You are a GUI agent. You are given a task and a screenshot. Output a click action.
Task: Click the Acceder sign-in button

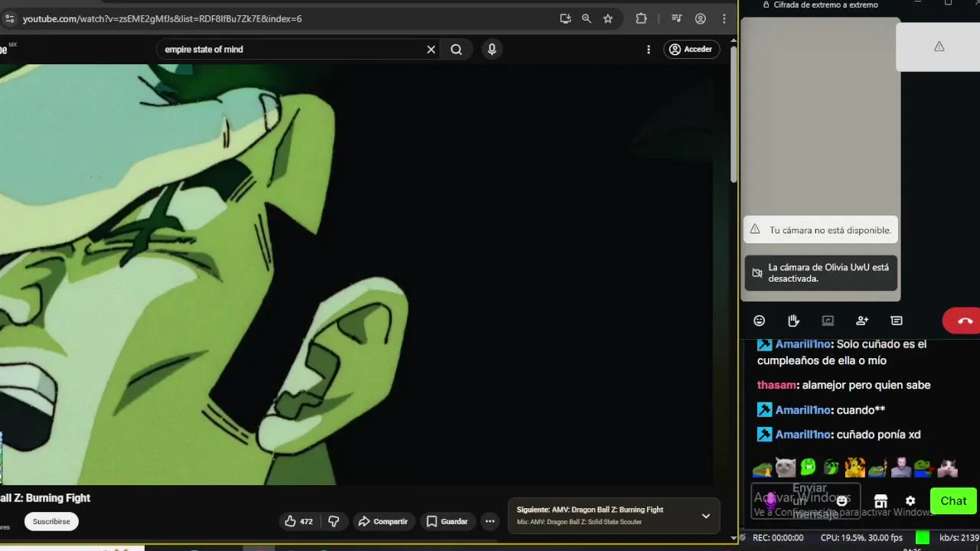click(x=691, y=49)
